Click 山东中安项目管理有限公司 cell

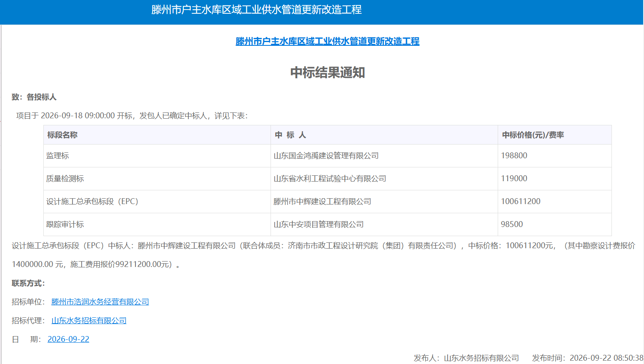(384, 224)
